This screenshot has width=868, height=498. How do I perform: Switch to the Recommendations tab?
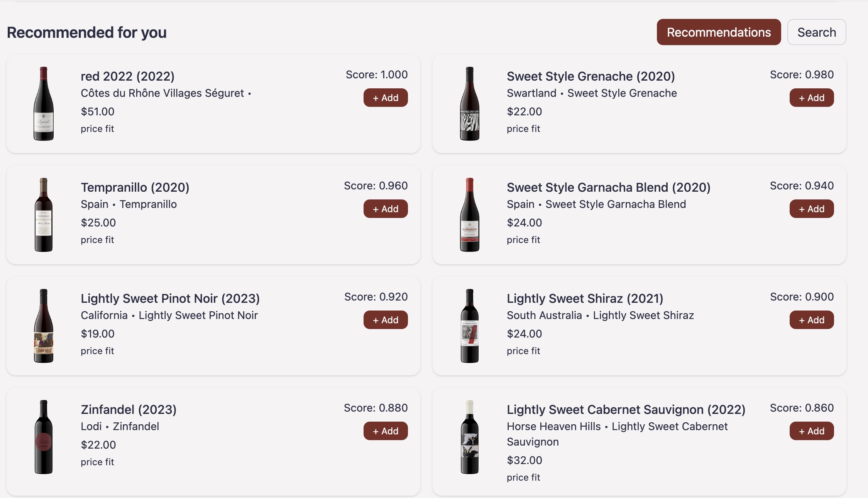[x=719, y=32]
